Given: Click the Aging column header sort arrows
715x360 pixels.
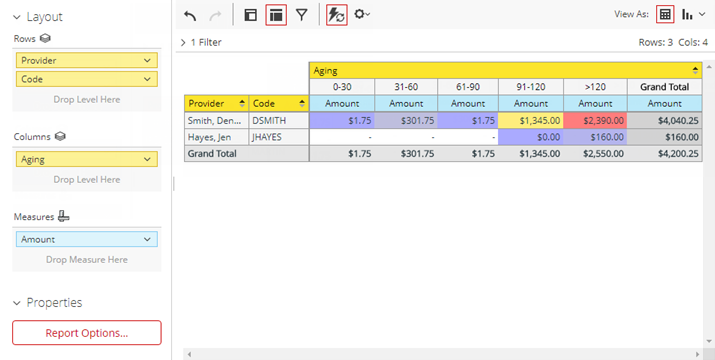Looking at the screenshot, I should [695, 71].
